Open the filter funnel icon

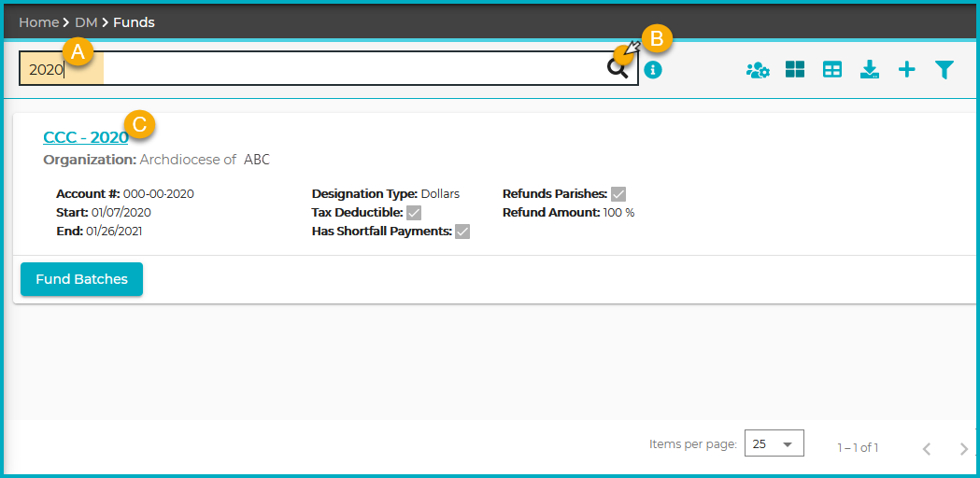click(944, 70)
